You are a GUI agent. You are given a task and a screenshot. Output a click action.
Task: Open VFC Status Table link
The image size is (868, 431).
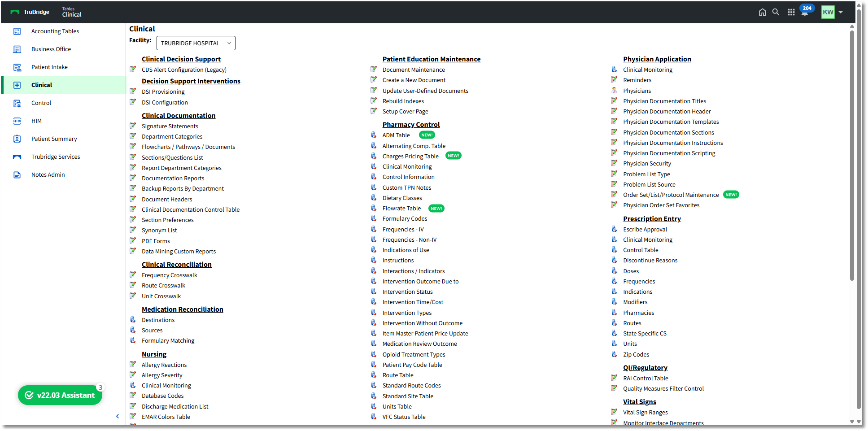click(404, 417)
